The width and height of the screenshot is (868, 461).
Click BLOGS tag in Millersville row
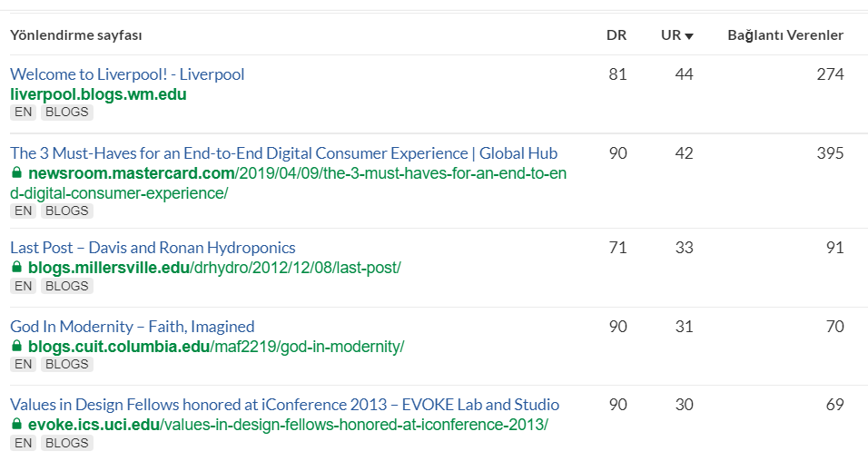pyautogui.click(x=67, y=286)
